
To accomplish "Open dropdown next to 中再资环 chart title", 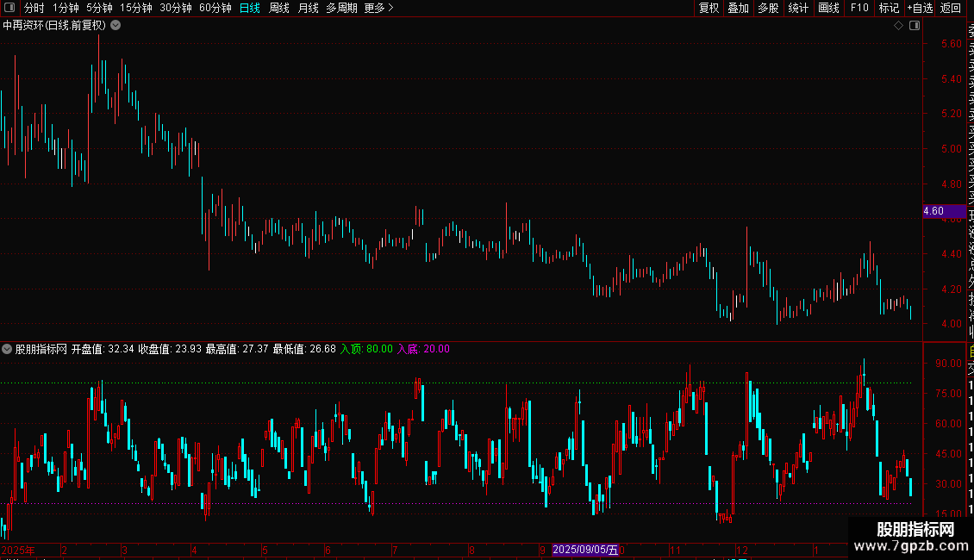I will 116,26.
